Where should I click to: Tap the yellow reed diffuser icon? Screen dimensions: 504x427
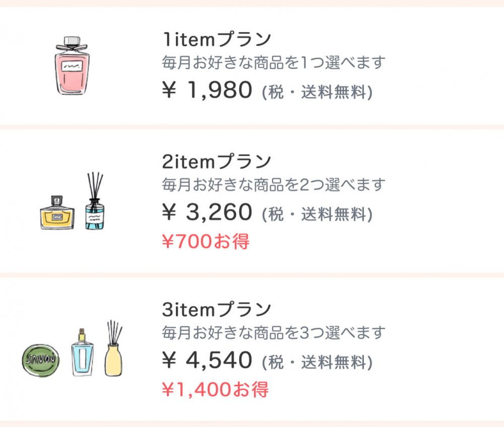click(x=114, y=349)
